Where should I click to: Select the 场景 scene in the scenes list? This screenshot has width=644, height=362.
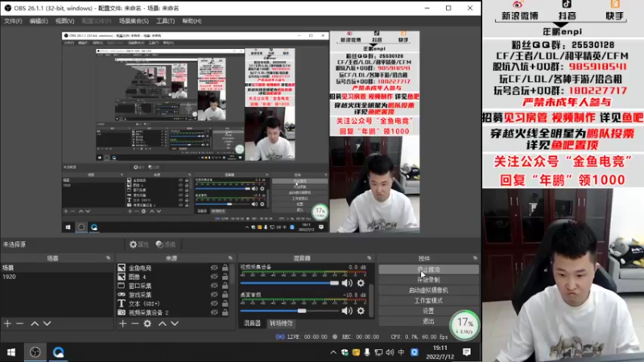pyautogui.click(x=56, y=268)
